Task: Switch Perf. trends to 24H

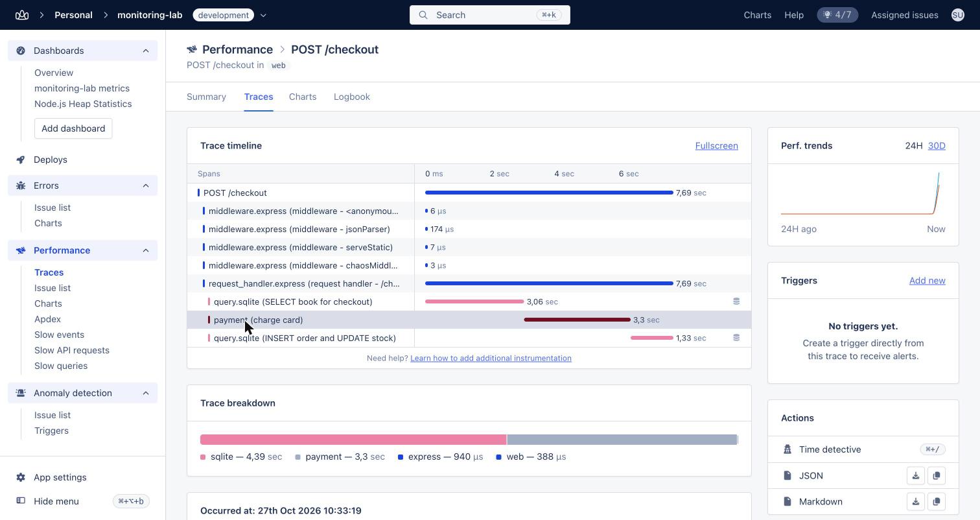Action: pos(914,146)
